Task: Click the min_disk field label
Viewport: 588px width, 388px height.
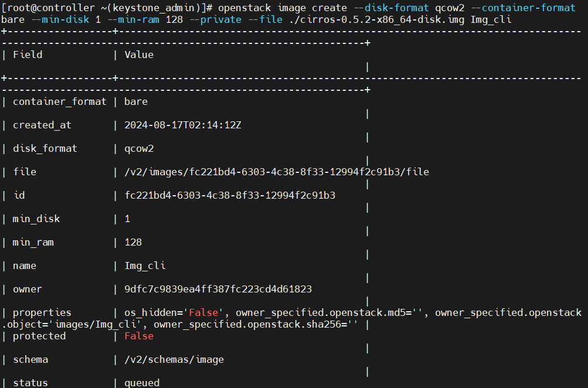Action: pos(36,219)
